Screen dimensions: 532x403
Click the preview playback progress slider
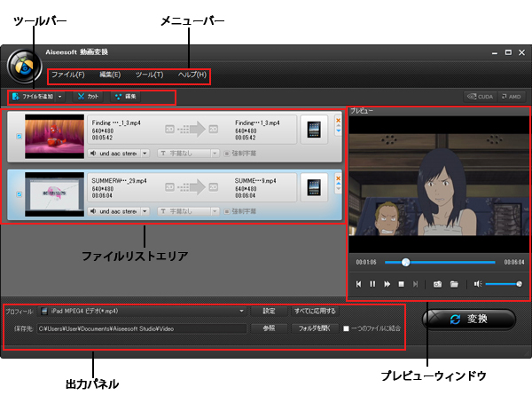click(x=438, y=263)
